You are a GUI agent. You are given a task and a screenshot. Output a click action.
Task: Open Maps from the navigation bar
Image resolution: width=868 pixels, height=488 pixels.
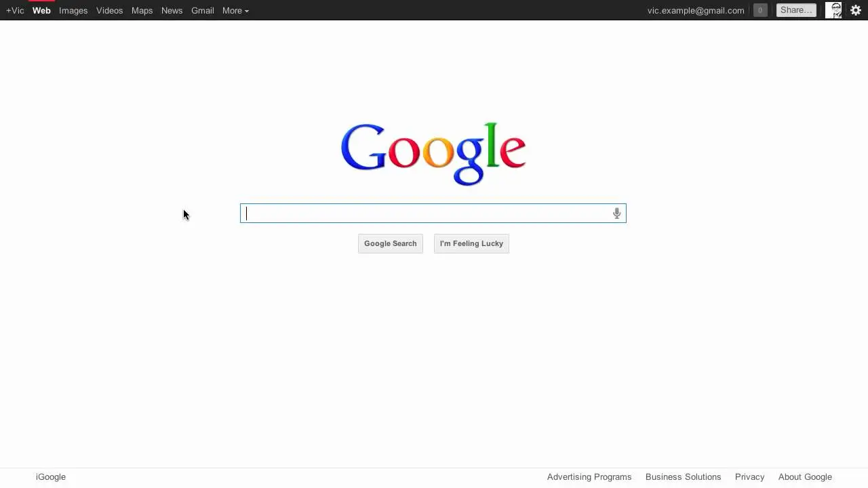[142, 10]
